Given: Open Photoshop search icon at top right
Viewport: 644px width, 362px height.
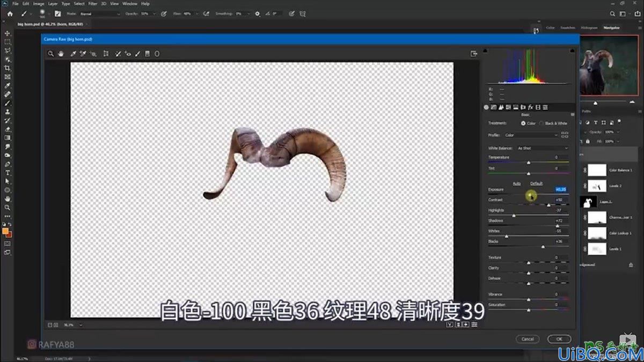Looking at the screenshot, I should tap(613, 13).
